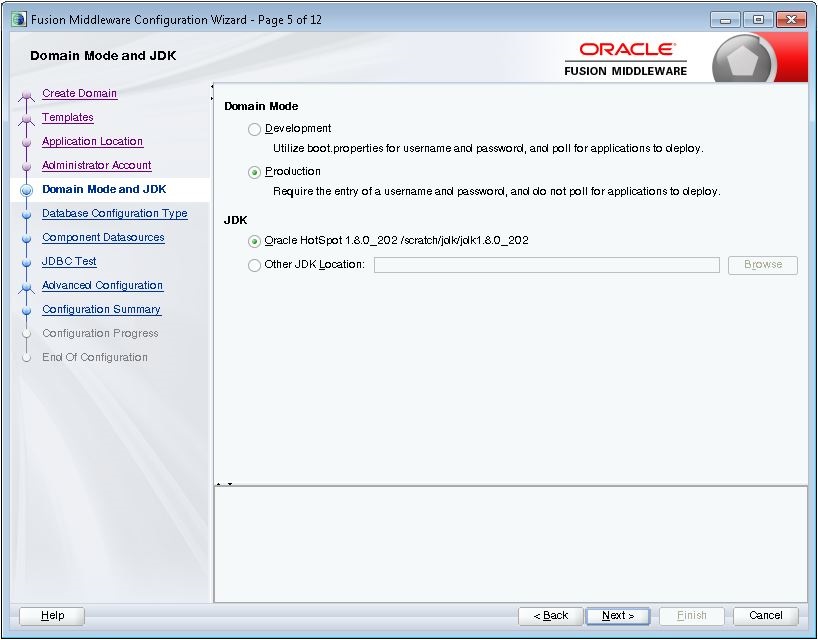This screenshot has width=818, height=640.
Task: Click the pentagon Fusion Middleware emblem
Action: pyautogui.click(x=742, y=59)
